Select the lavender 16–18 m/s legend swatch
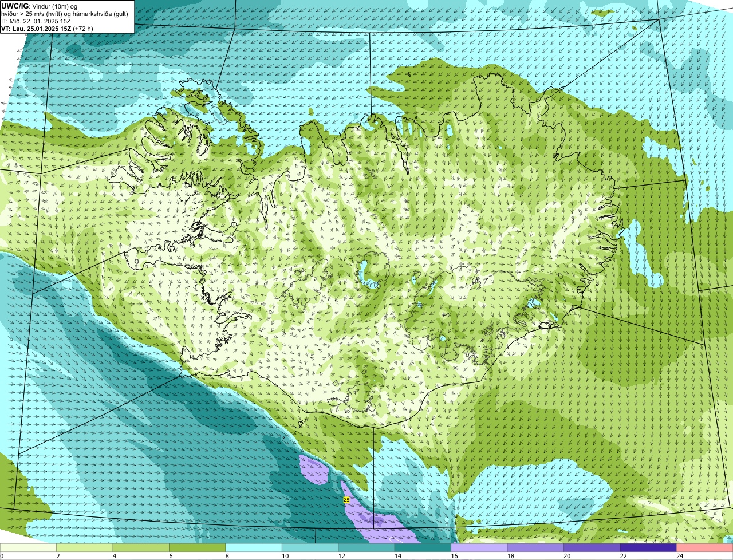The height and width of the screenshot is (560, 733). [x=479, y=548]
